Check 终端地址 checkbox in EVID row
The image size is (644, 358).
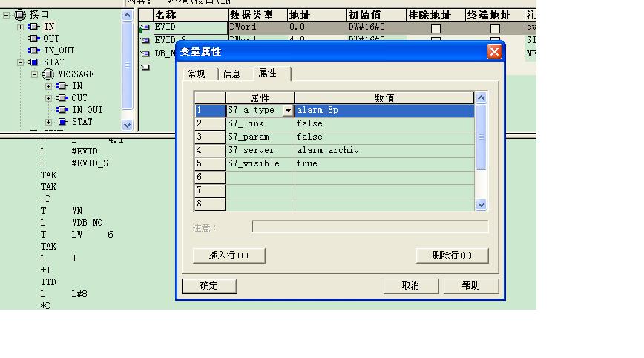[495, 28]
